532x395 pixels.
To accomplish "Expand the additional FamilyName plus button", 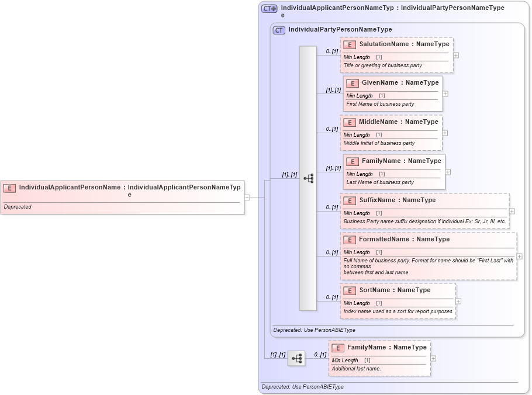I will (x=433, y=358).
